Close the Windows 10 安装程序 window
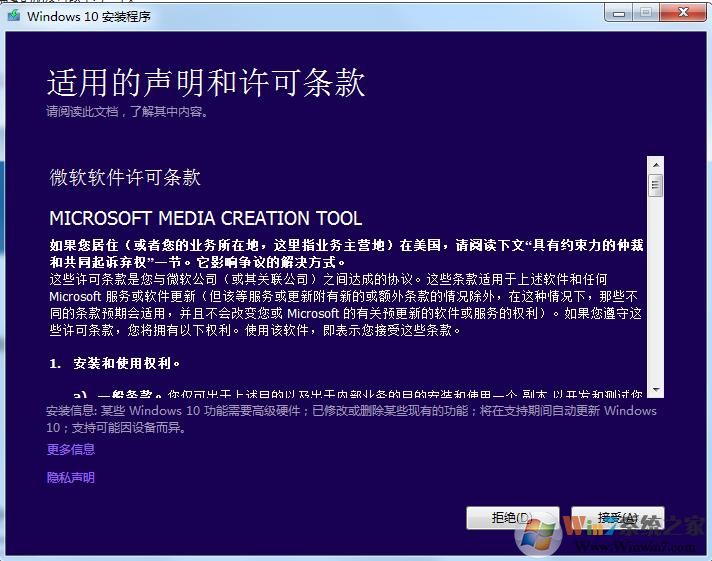The width and height of the screenshot is (712, 561). pyautogui.click(x=682, y=12)
